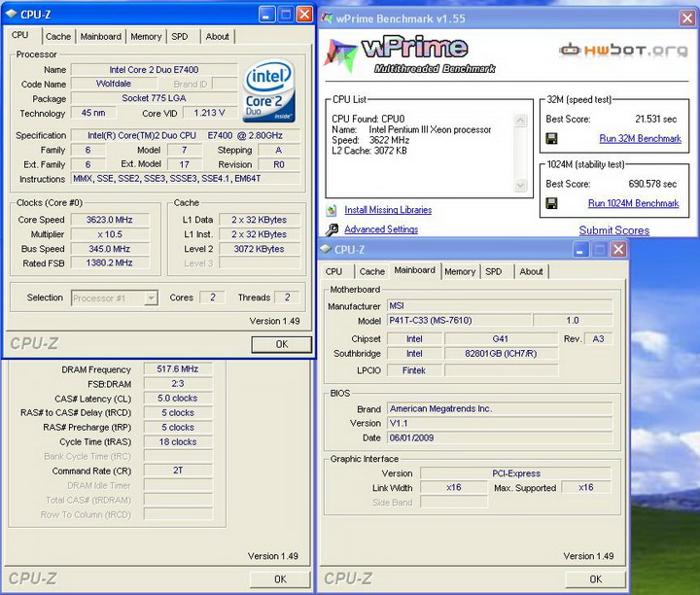This screenshot has width=700, height=595.
Task: Minimize the top CPU-Z processor window
Action: [266, 15]
